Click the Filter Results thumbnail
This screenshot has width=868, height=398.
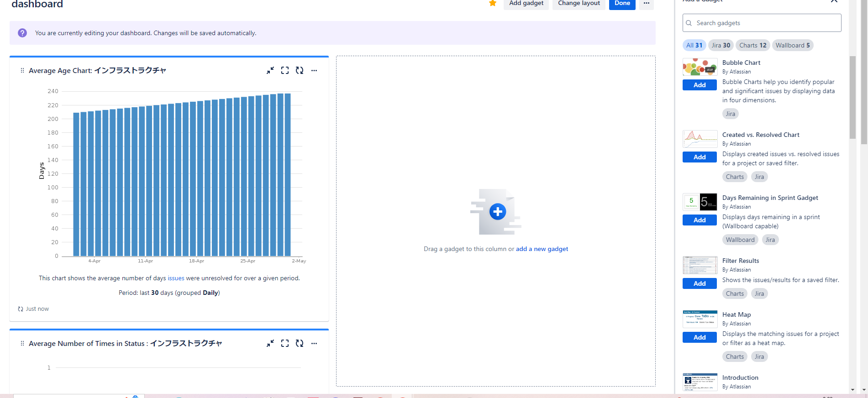[x=700, y=265]
